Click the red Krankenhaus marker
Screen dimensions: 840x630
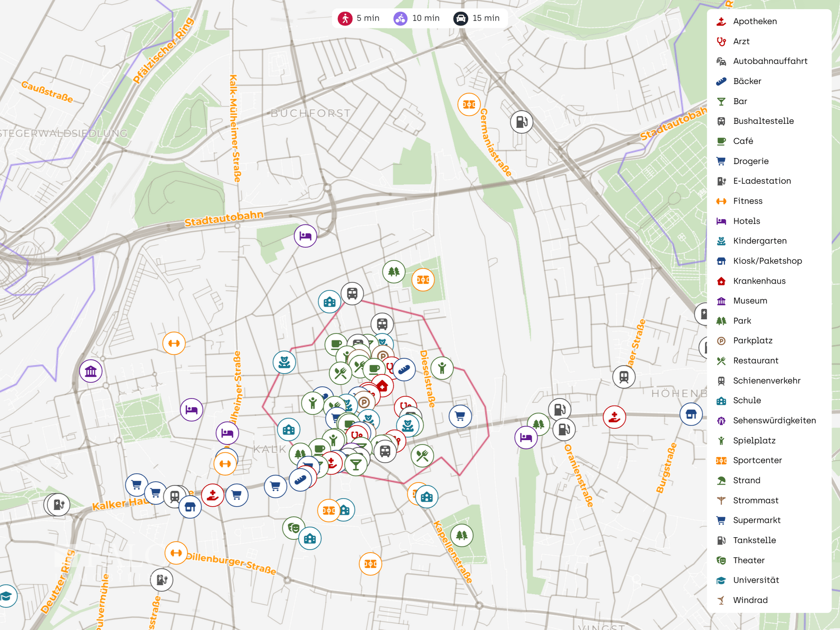[382, 386]
